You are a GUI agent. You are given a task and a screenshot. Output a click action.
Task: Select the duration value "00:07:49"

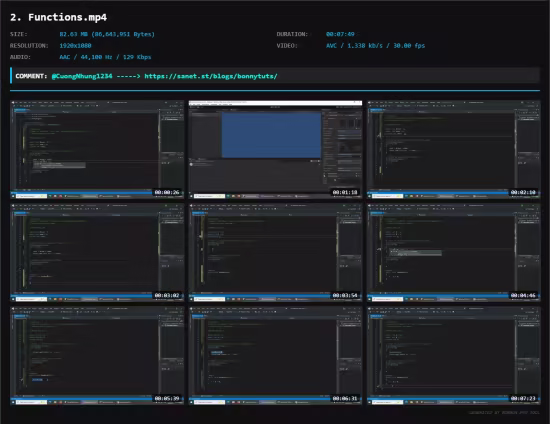click(340, 34)
